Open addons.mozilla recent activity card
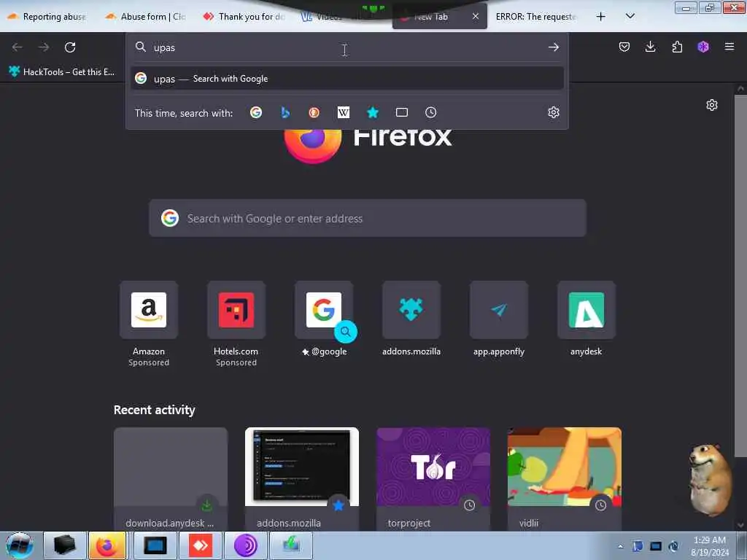The width and height of the screenshot is (747, 560). pos(301,478)
